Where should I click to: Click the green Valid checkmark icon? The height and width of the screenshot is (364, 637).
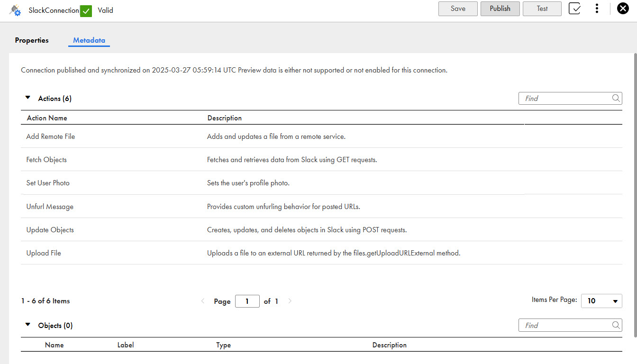point(86,10)
